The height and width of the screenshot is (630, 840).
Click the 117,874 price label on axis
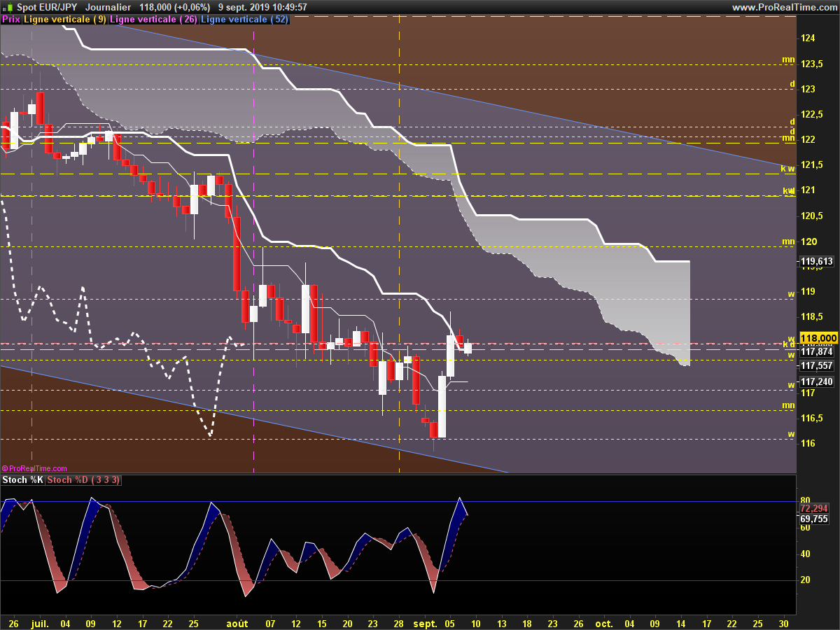point(816,352)
